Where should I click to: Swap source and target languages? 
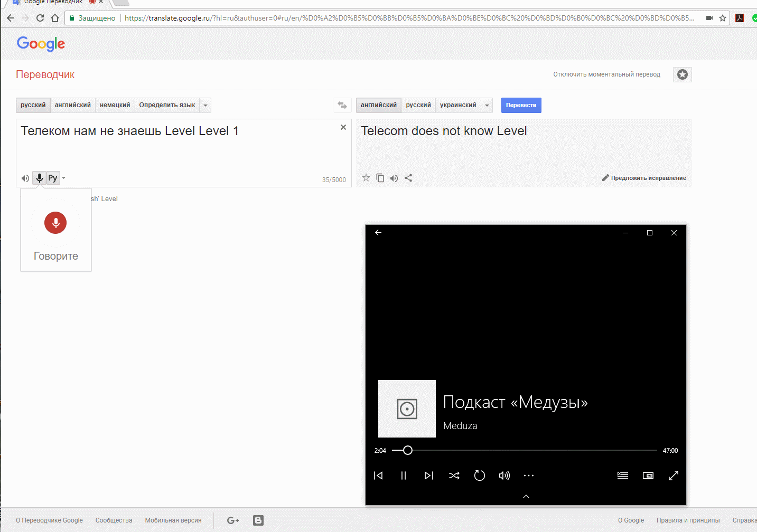342,105
